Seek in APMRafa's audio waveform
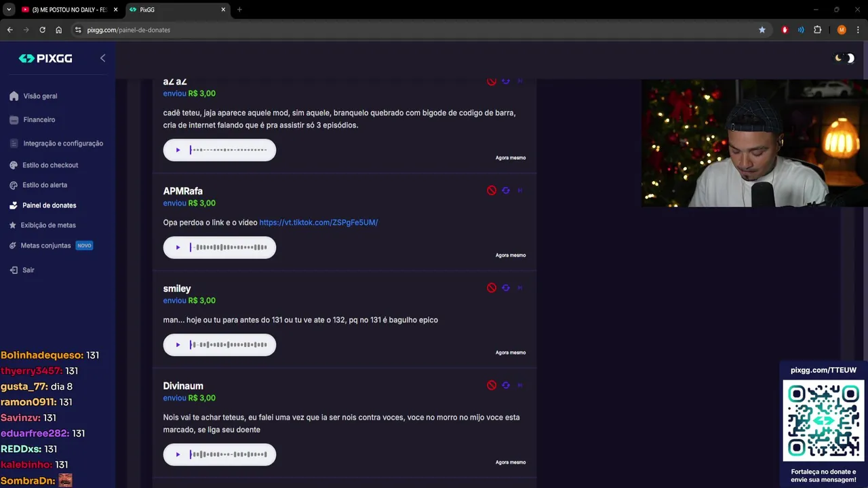 pyautogui.click(x=229, y=247)
